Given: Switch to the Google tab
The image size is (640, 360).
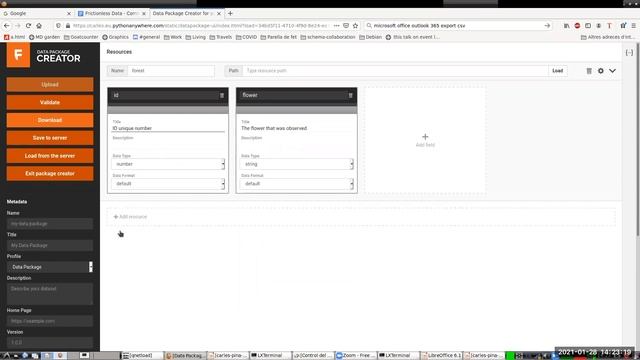Looking at the screenshot, I should pyautogui.click(x=37, y=13).
